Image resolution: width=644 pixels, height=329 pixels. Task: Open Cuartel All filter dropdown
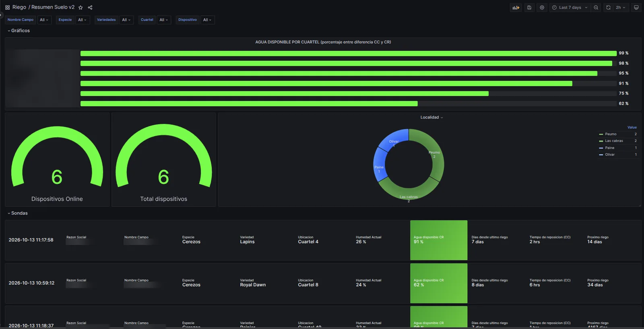click(164, 20)
